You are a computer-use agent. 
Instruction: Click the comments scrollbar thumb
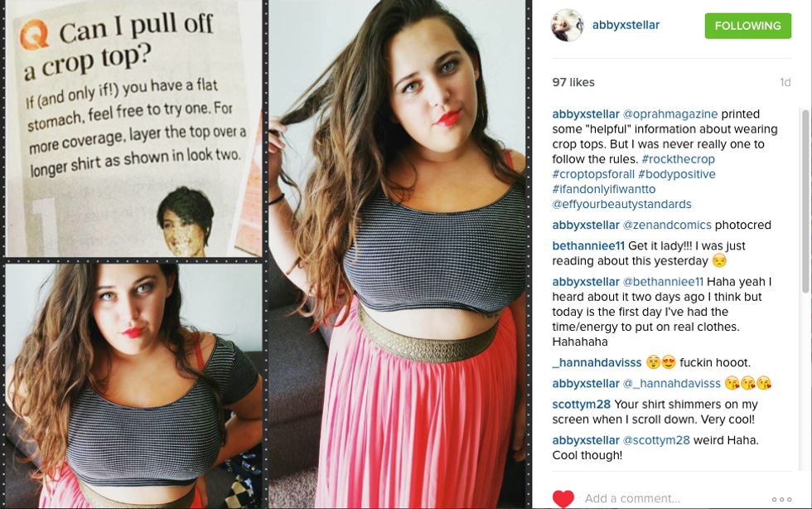pyautogui.click(x=806, y=201)
